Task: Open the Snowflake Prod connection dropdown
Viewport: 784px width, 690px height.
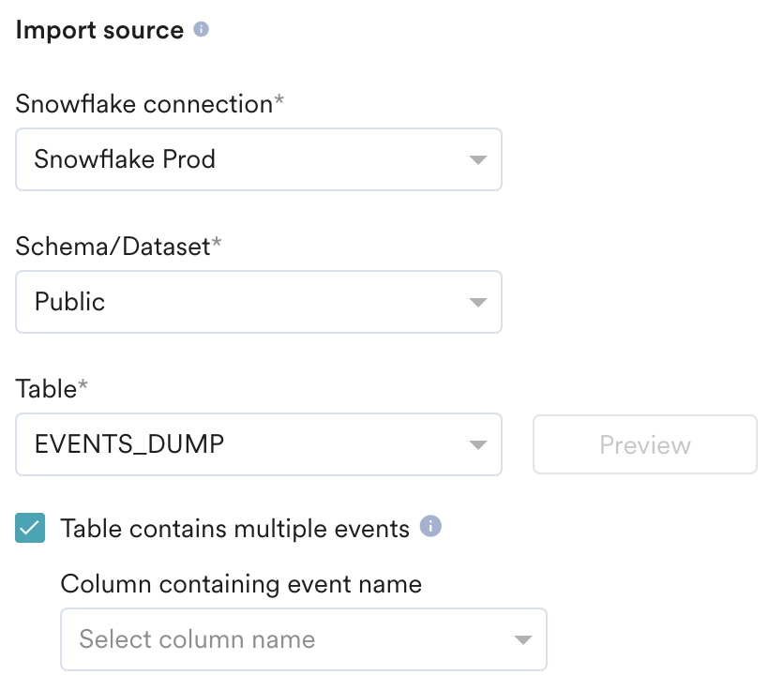Action: pyautogui.click(x=258, y=159)
